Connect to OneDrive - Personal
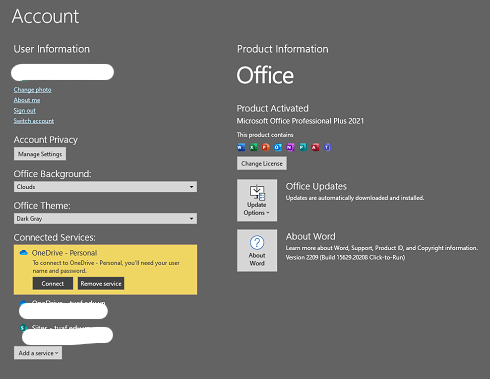This screenshot has height=379, width=490. point(53,283)
